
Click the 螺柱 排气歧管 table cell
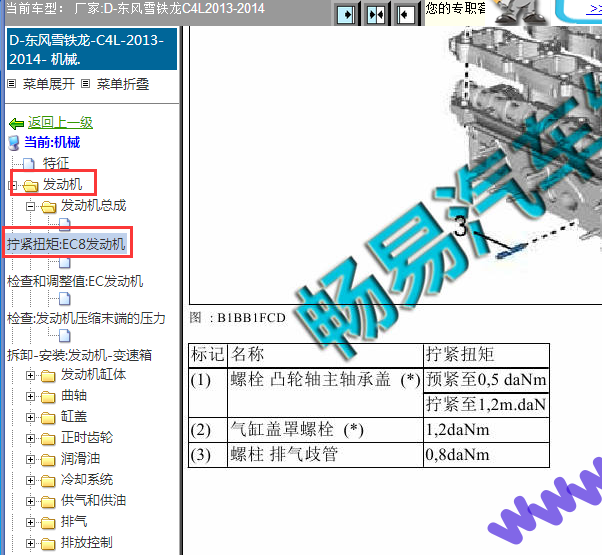point(325,455)
